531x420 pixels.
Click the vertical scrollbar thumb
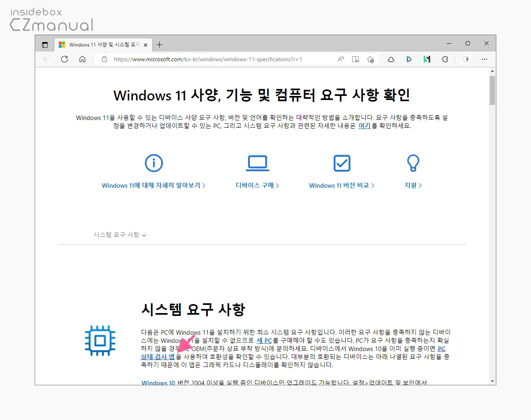pos(492,90)
